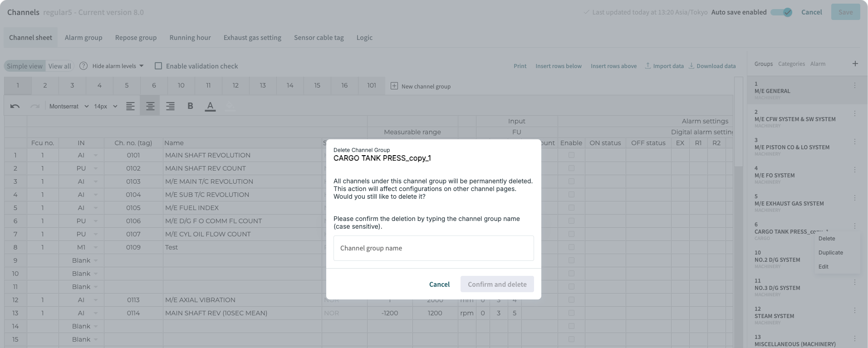Tick Enable checkbox for MAIN SHAFT REVOLUTION row
The height and width of the screenshot is (348, 868).
(x=571, y=155)
